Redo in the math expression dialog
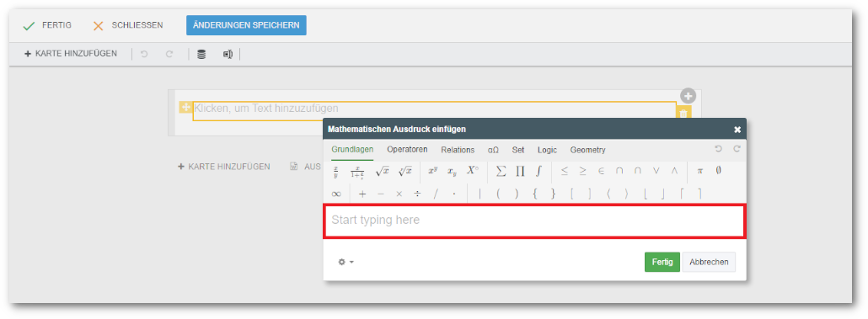The width and height of the screenshot is (868, 319). (x=737, y=149)
